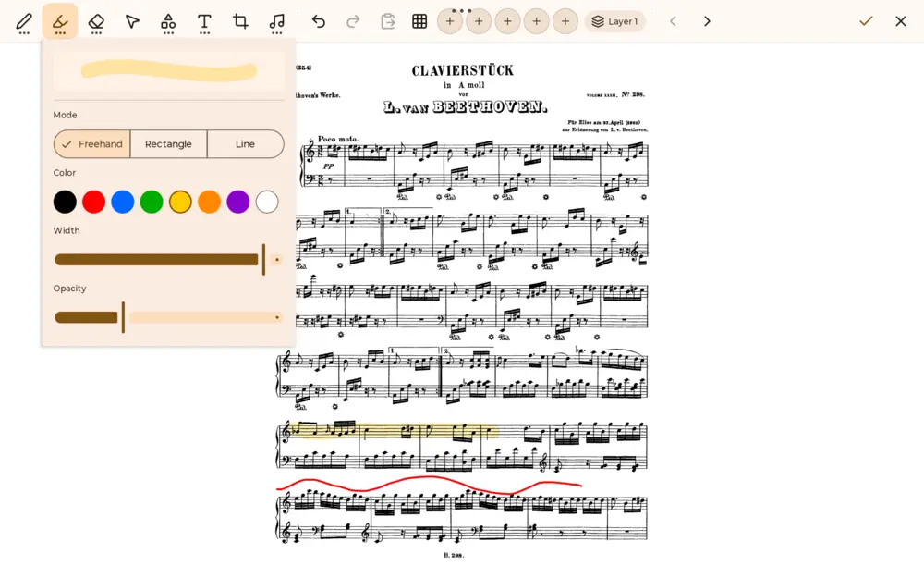924x578 pixels.
Task: Toggle the grid overlay icon
Action: click(419, 22)
